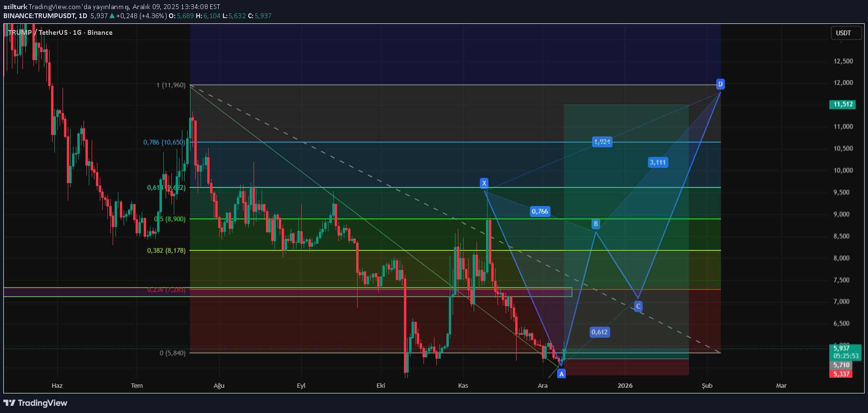
Task: Click the 3,111 ratio label
Action: 657,162
